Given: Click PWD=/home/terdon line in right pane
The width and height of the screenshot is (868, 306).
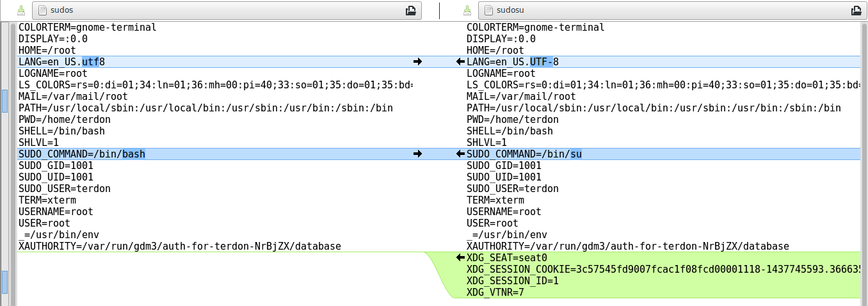Looking at the screenshot, I should 513,120.
